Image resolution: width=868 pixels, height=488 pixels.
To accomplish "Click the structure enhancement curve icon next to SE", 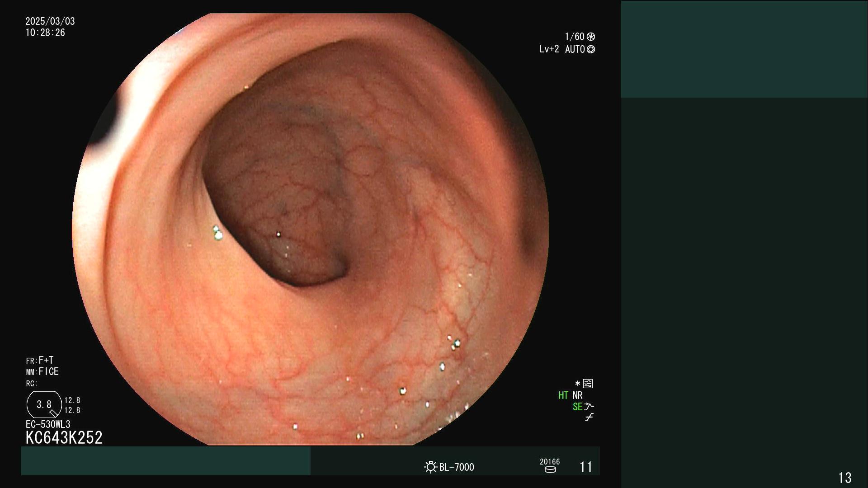I will (x=589, y=407).
